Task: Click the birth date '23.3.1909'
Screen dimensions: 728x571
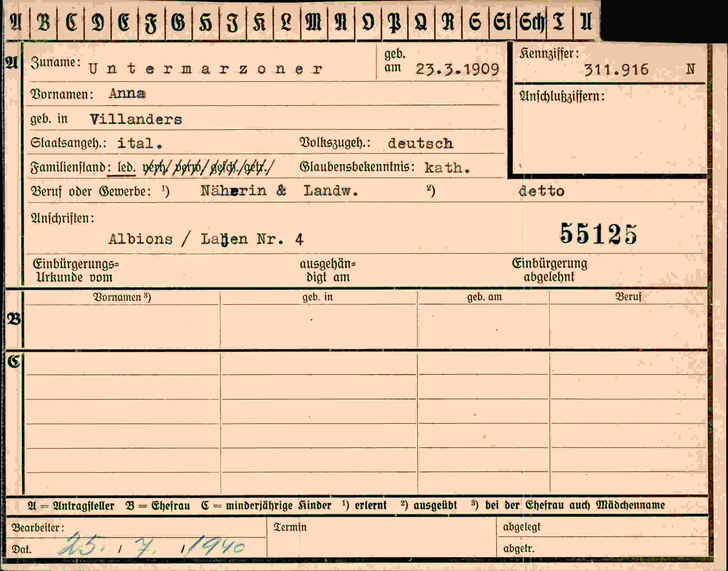Action: click(457, 69)
